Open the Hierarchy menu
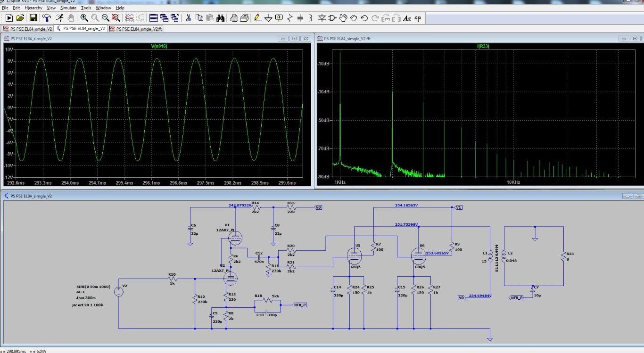This screenshot has width=644, height=353. tap(33, 8)
